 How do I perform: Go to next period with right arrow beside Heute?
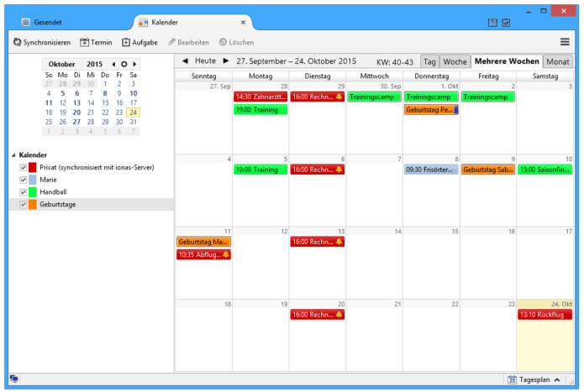(x=226, y=61)
